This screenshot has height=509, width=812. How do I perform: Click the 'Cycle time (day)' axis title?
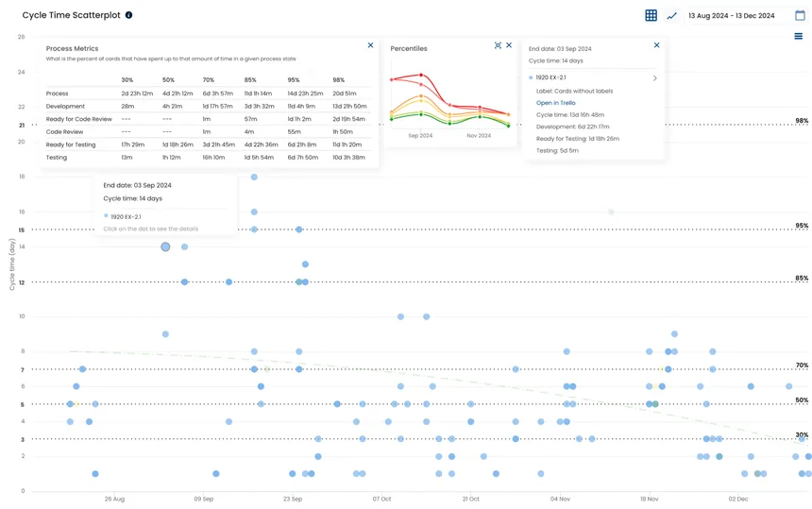12,264
